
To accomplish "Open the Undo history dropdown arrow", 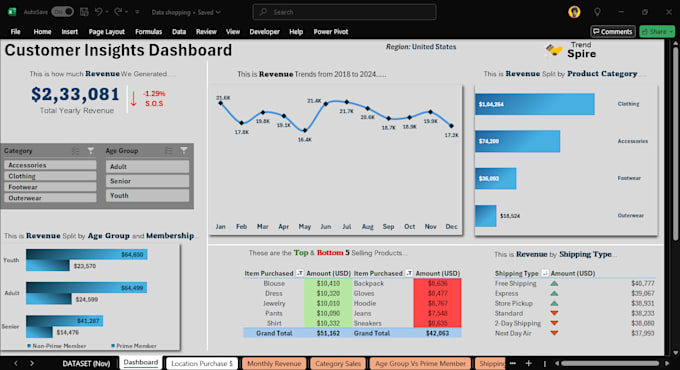I will pos(107,12).
